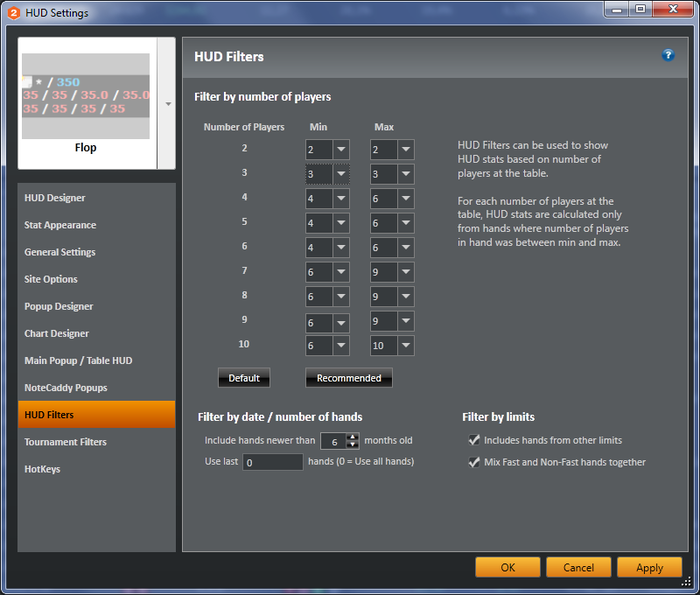Expand Max dropdown for 2 players
Viewport: 700px width, 595px height.
[x=406, y=150]
